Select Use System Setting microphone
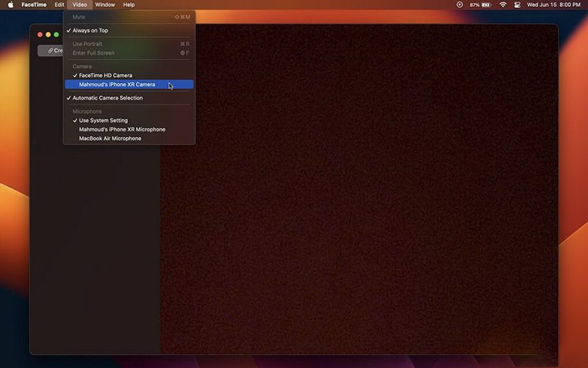588x368 pixels. click(129, 121)
